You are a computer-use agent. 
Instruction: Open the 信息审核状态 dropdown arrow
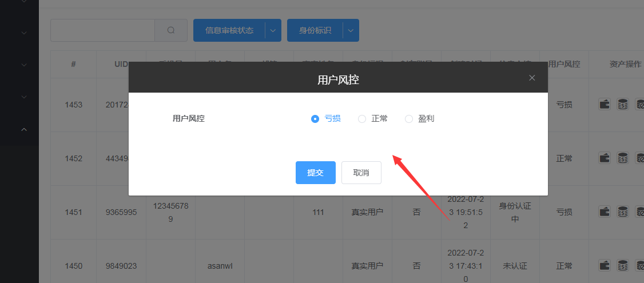click(x=273, y=30)
